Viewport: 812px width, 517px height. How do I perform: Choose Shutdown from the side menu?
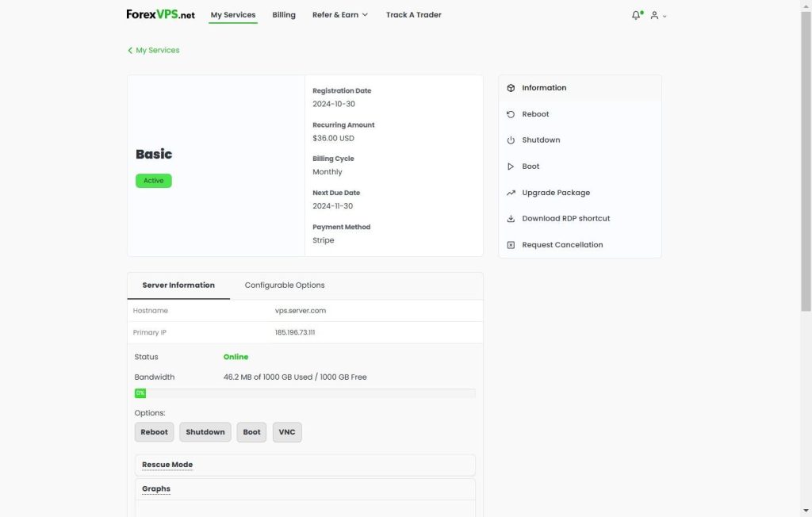580,140
